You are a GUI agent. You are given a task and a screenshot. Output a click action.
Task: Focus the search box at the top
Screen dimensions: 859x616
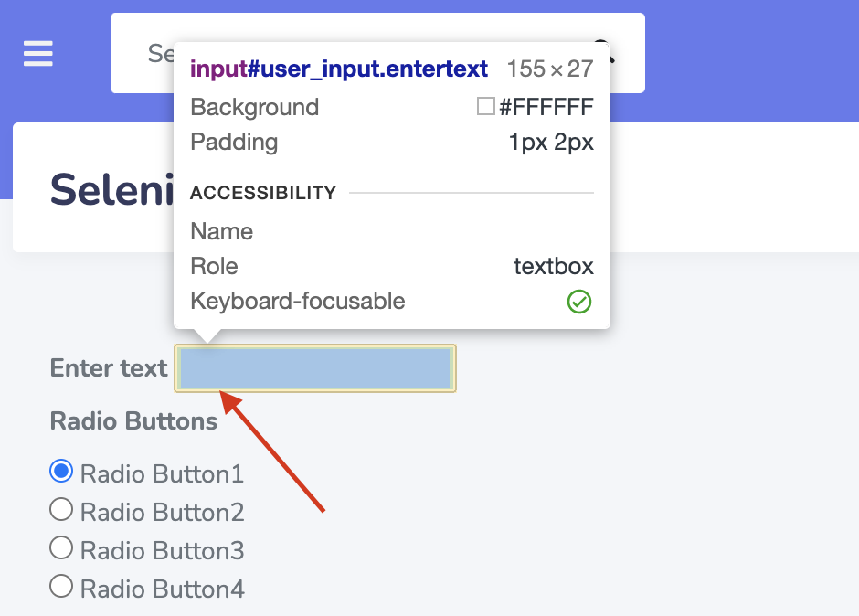378,53
